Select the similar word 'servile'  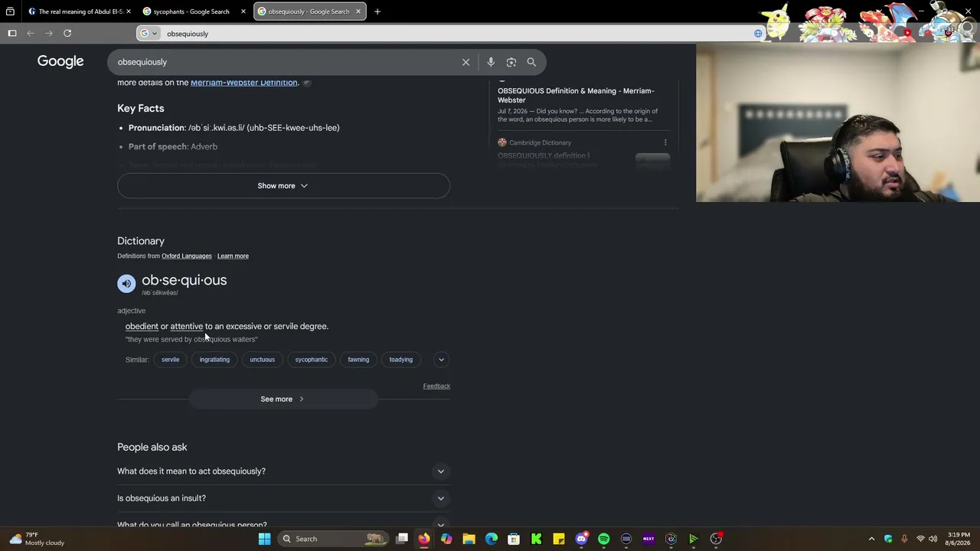(x=170, y=360)
